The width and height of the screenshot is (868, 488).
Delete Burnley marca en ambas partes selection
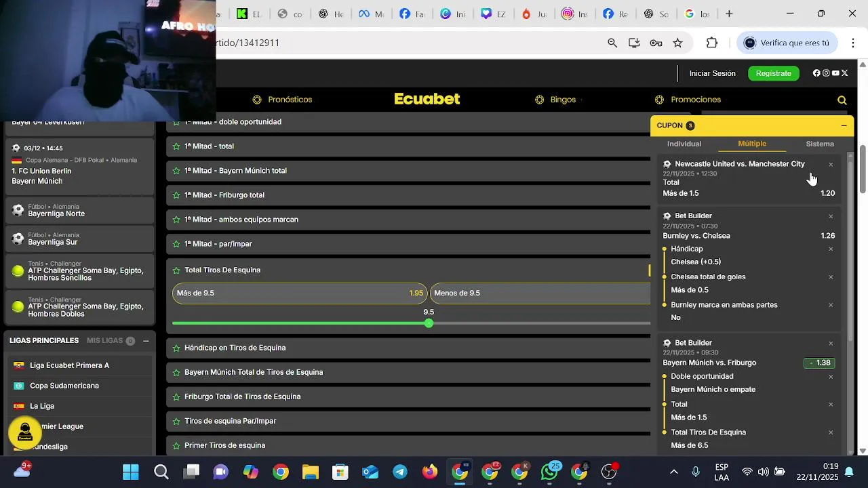click(831, 305)
